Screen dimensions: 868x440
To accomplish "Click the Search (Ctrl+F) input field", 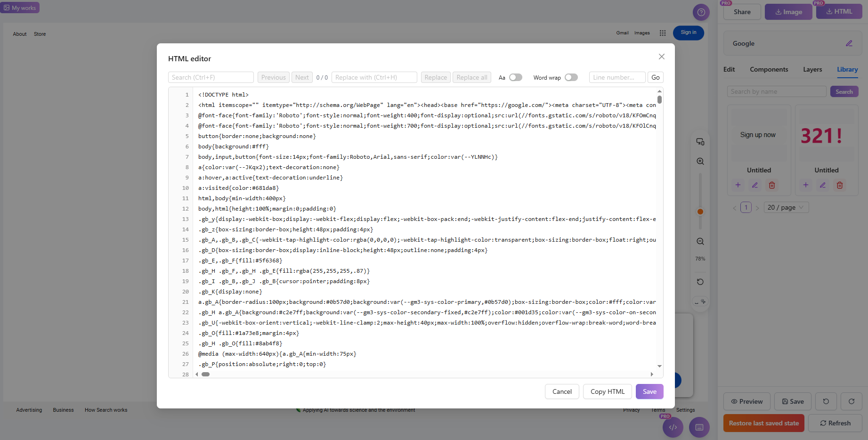I will coord(211,77).
